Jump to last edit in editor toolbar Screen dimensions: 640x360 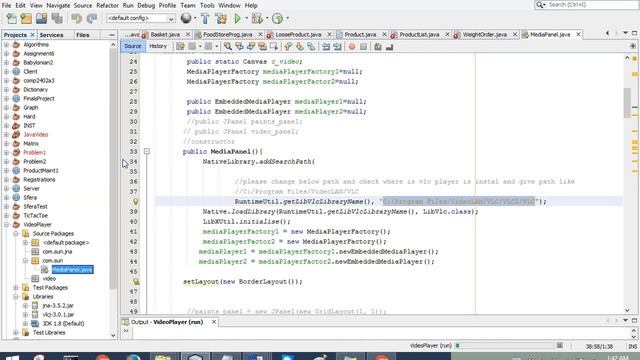coord(180,47)
